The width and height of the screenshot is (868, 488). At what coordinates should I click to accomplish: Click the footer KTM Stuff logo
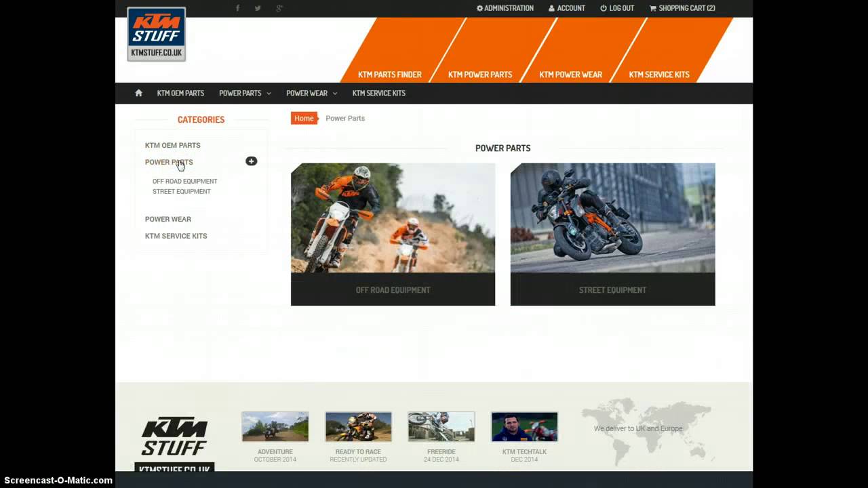click(174, 444)
